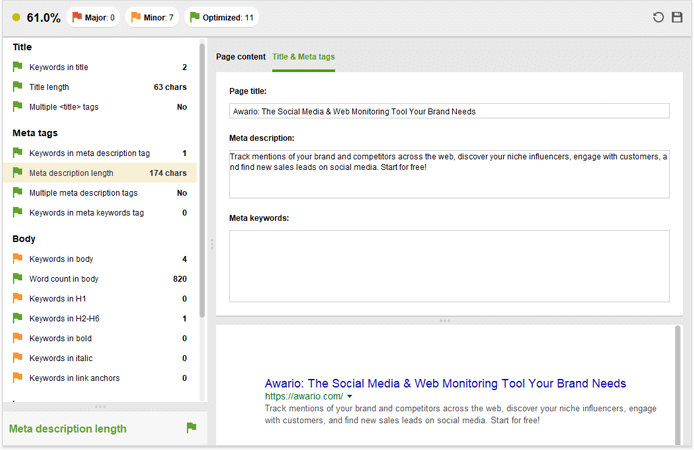Click the Title section heading
The height and width of the screenshot is (450, 694).
[x=22, y=47]
